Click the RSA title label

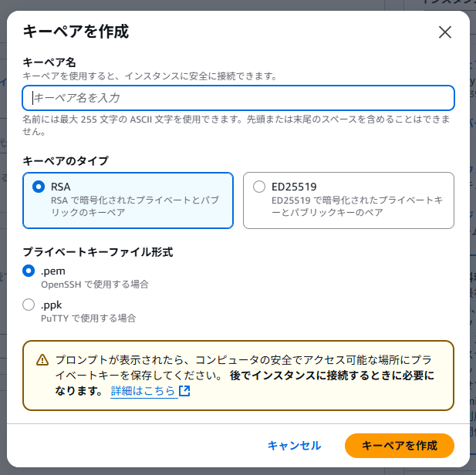[x=61, y=187]
